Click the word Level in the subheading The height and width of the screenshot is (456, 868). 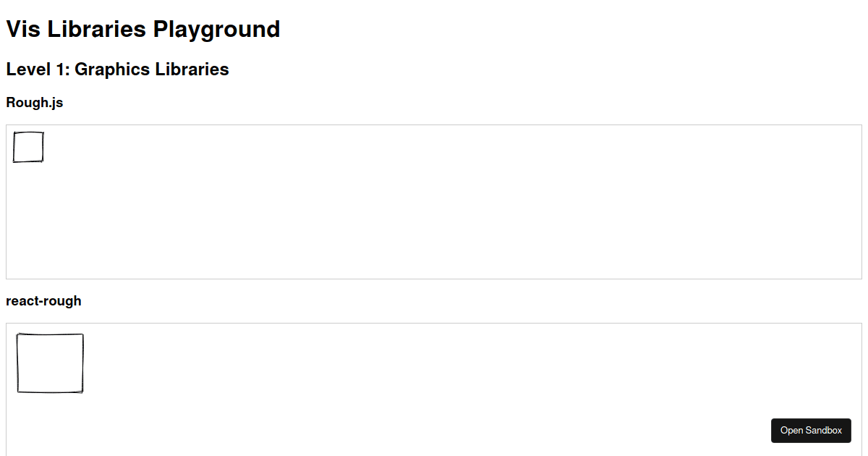[27, 69]
